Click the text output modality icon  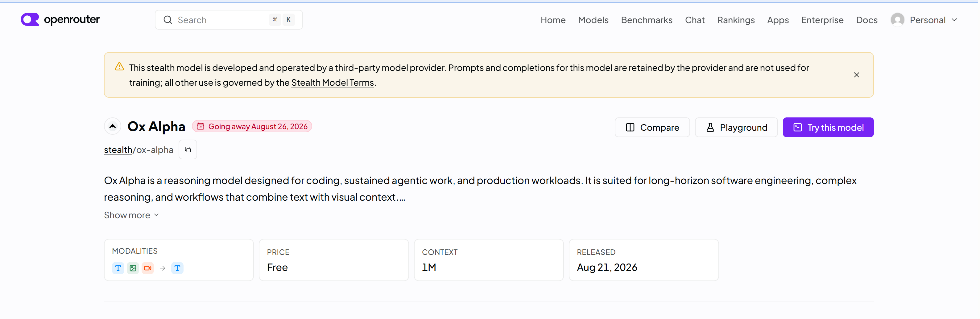point(177,268)
